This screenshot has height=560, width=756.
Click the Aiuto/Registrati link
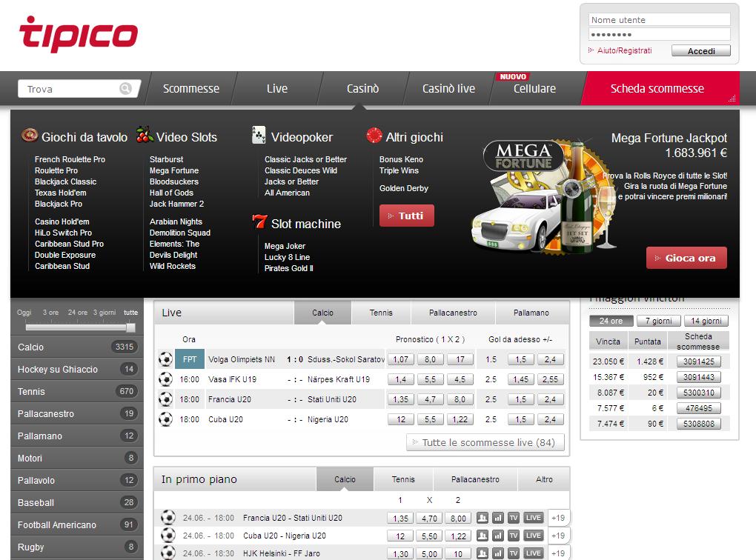(x=624, y=50)
